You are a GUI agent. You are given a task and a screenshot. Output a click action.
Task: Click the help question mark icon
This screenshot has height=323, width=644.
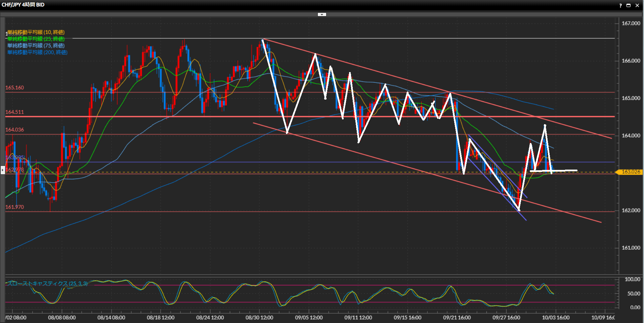(x=620, y=5)
